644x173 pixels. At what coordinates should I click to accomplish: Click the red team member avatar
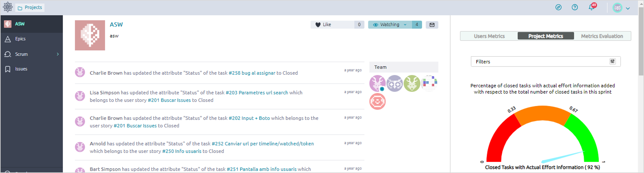coord(377,101)
